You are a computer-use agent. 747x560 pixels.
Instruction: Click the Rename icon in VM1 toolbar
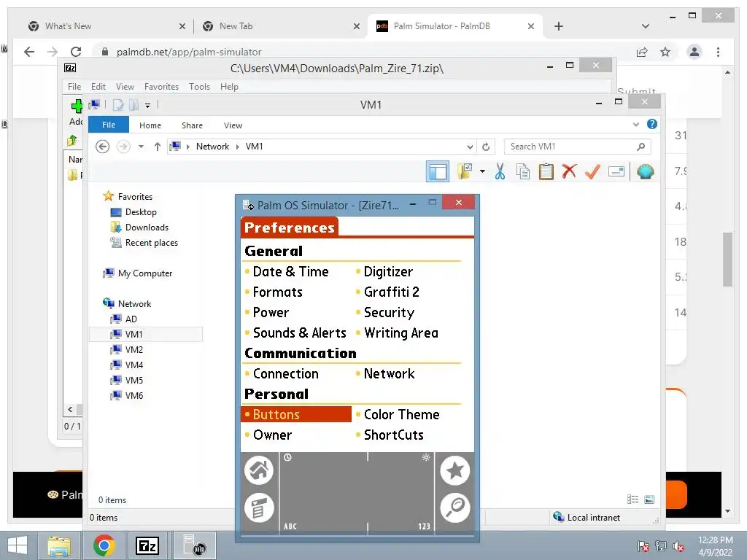(x=616, y=171)
